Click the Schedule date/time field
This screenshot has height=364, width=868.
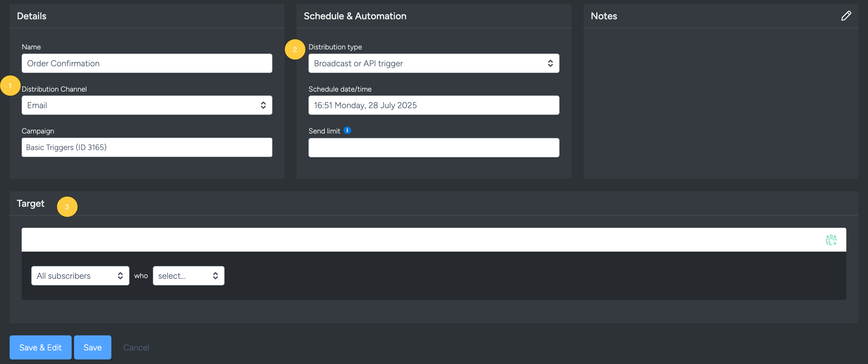click(434, 105)
